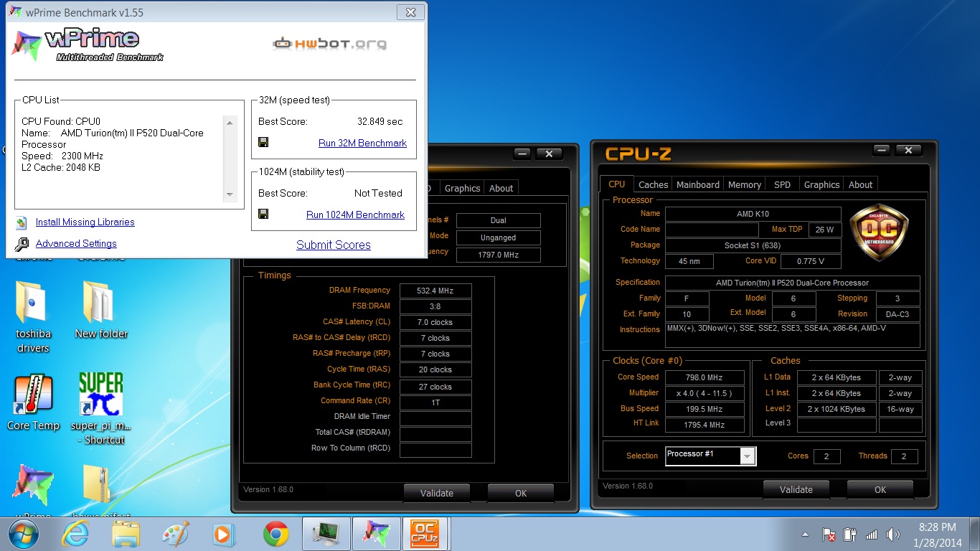Click the DRAM Frequency value 532.4 MHz

click(x=436, y=291)
